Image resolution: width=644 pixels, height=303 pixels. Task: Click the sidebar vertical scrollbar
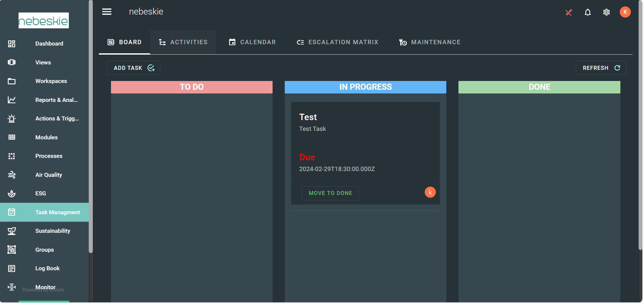point(90,135)
